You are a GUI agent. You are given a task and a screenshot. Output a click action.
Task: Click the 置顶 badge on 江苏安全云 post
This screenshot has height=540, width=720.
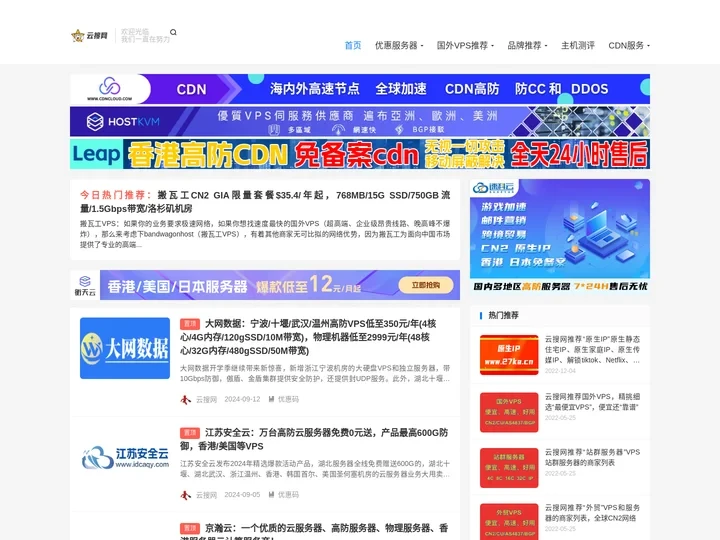coord(190,433)
